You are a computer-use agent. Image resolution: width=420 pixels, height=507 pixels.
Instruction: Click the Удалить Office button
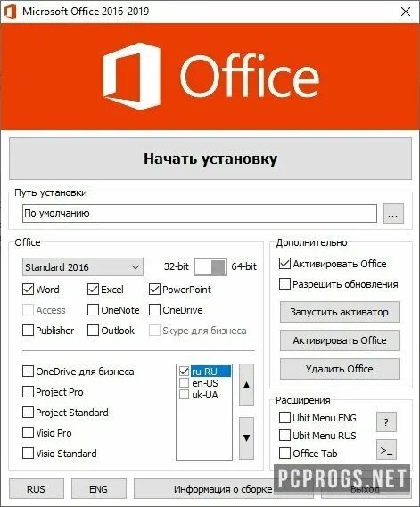tap(340, 369)
